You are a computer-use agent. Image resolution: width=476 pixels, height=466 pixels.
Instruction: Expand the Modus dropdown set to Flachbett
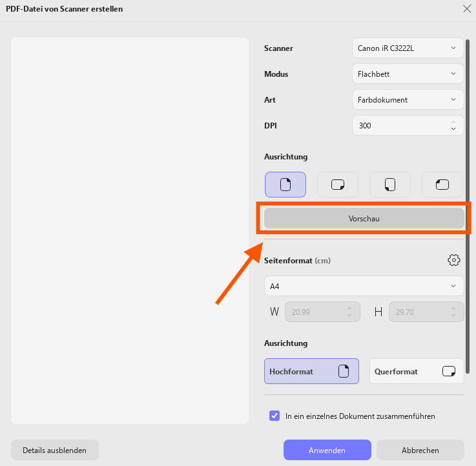coord(408,74)
